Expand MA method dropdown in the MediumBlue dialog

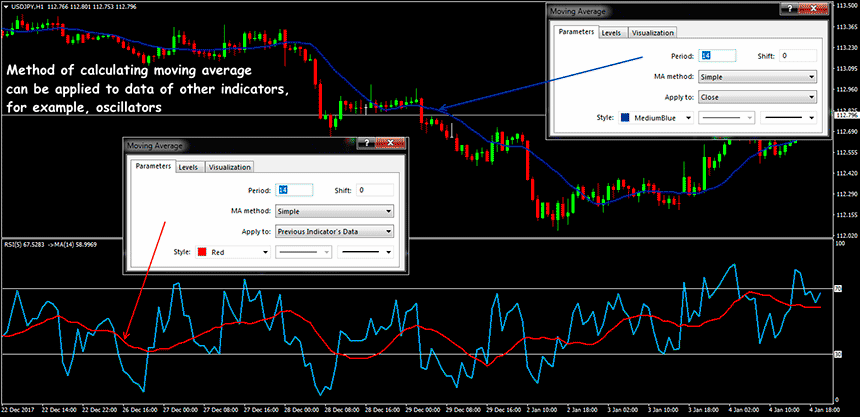pos(758,76)
